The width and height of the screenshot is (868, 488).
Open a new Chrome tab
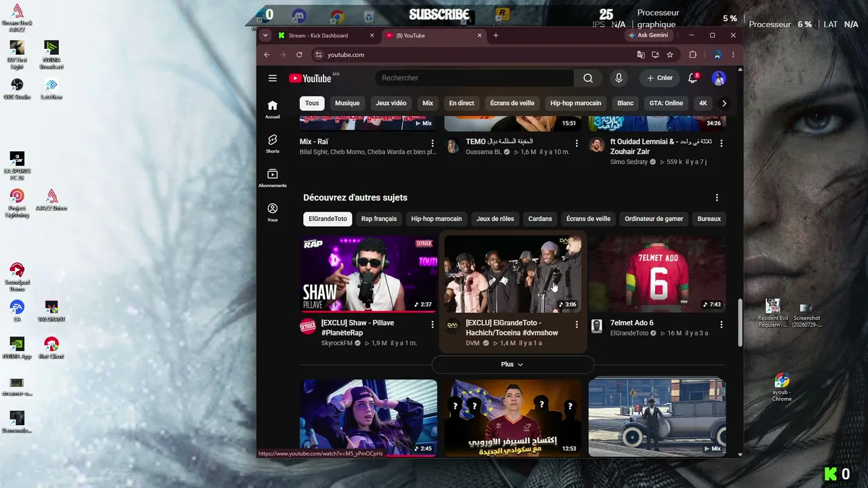496,35
